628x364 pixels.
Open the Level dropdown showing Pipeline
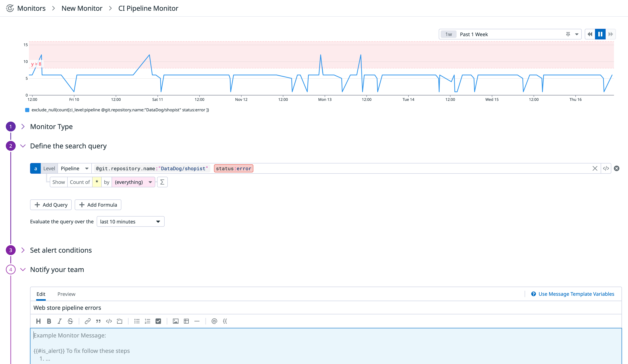click(x=74, y=168)
